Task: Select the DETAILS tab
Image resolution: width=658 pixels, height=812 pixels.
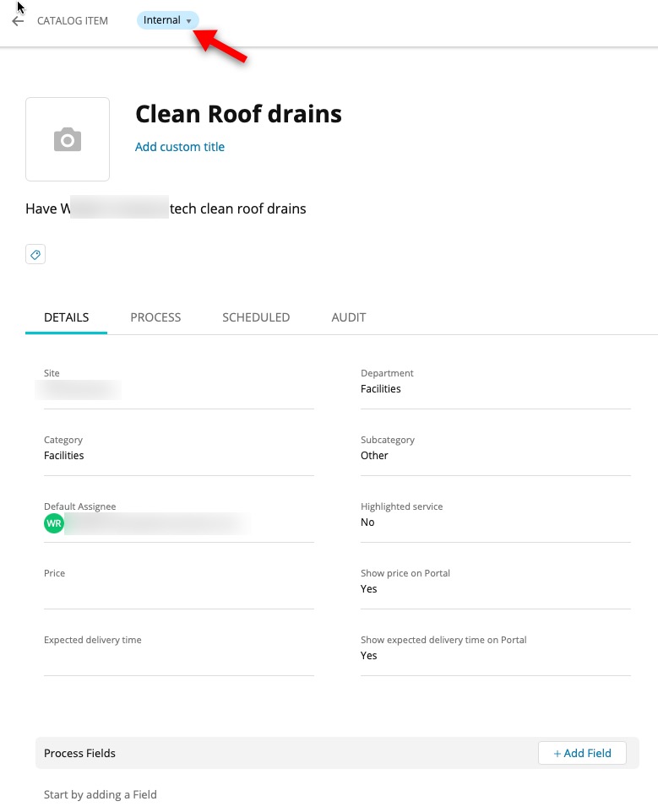Action: [x=66, y=317]
